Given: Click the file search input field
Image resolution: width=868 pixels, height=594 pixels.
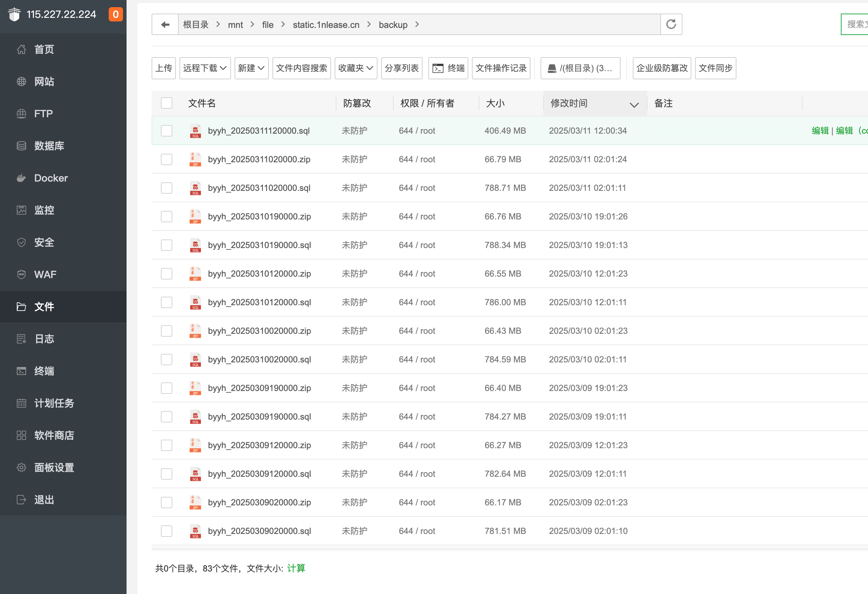Looking at the screenshot, I should click(x=854, y=24).
